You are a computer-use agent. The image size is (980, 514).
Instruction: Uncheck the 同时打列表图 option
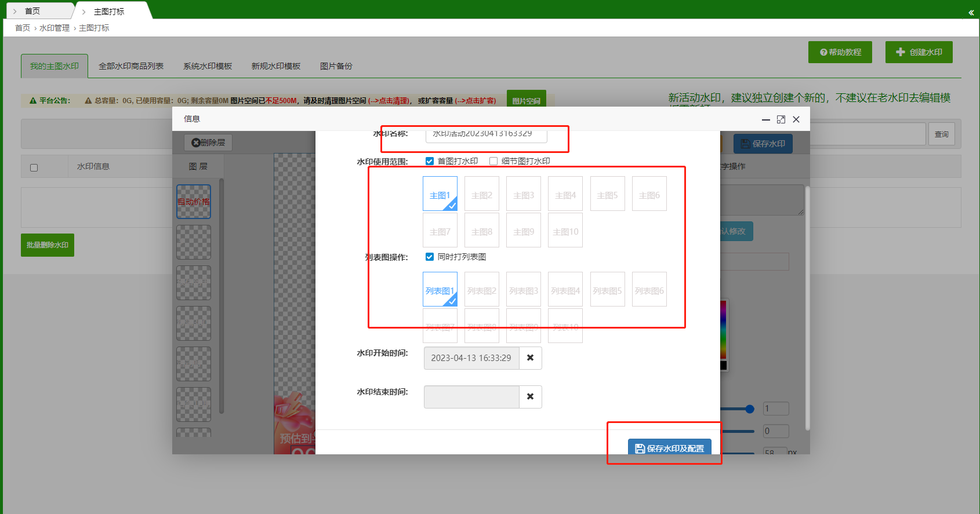tap(430, 257)
